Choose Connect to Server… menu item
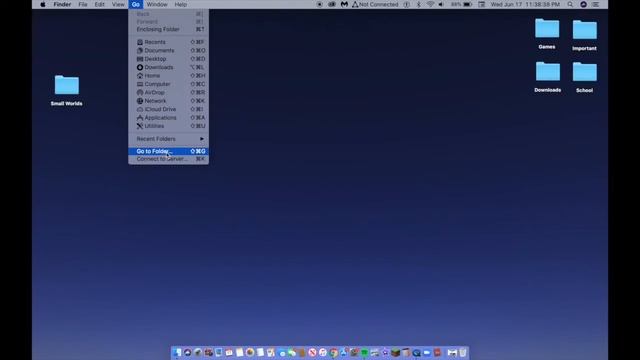This screenshot has width=640, height=360. tap(169, 159)
